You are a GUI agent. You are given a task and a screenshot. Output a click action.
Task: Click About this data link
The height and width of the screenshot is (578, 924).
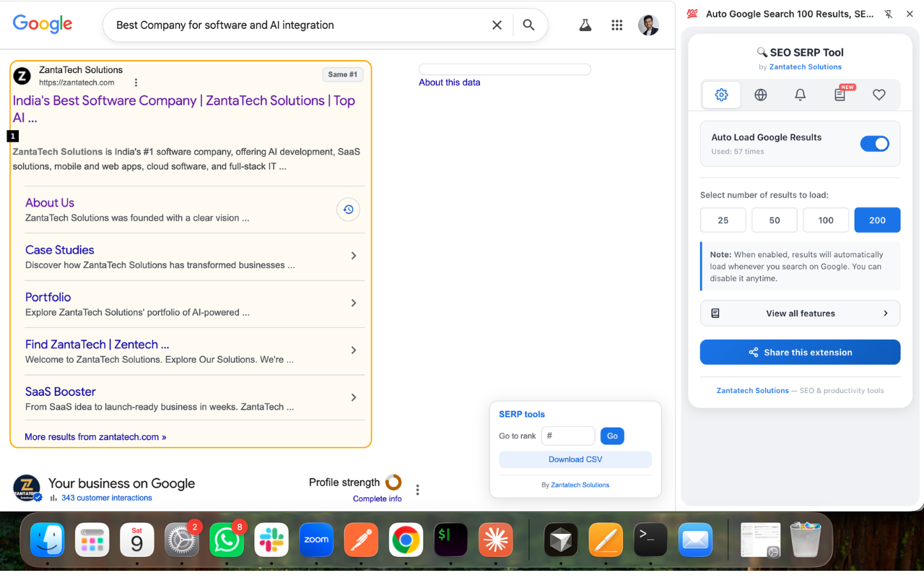point(449,82)
